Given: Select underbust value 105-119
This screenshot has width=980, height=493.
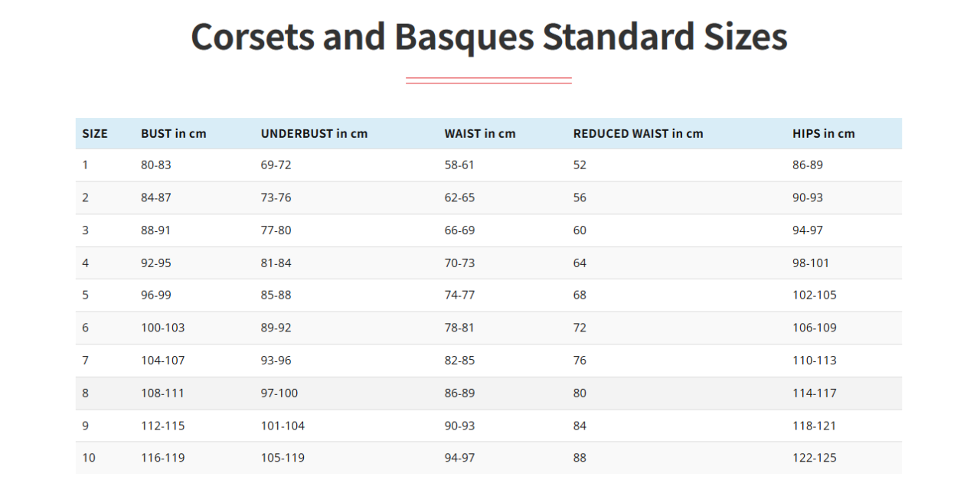Looking at the screenshot, I should coord(283,458).
